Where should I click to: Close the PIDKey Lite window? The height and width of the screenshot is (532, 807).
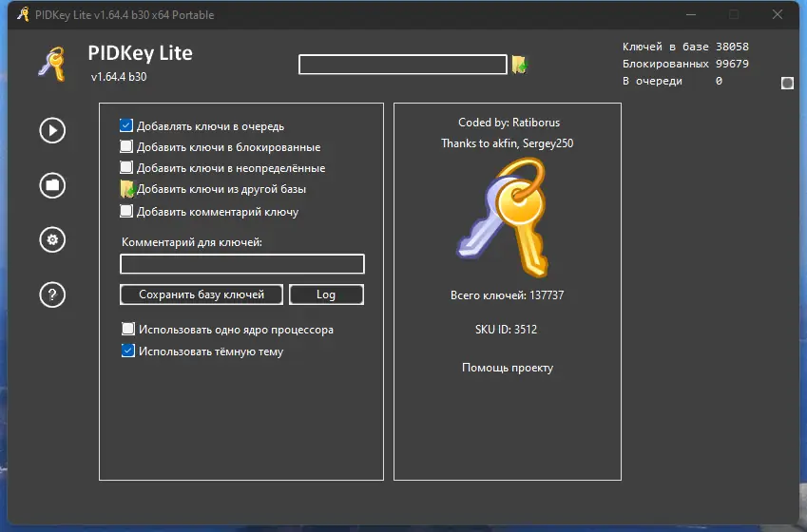[778, 14]
